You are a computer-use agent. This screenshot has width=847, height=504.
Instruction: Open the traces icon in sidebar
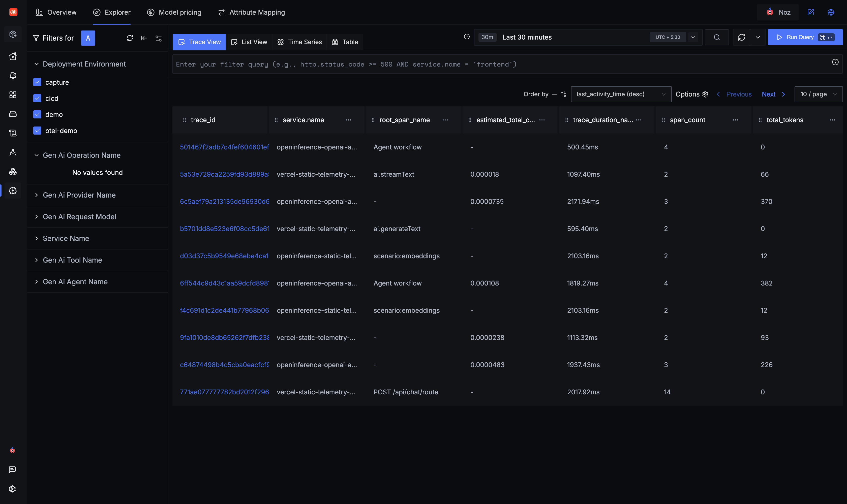click(x=13, y=152)
